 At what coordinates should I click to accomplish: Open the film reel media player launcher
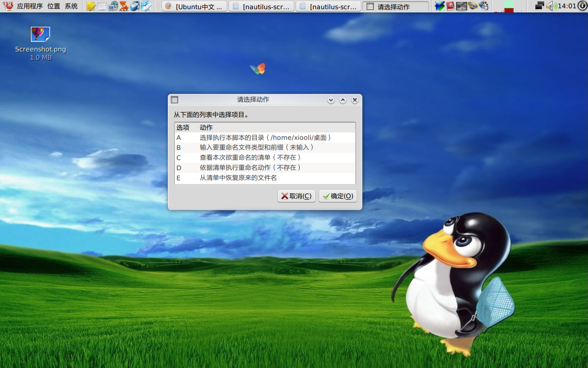click(484, 6)
